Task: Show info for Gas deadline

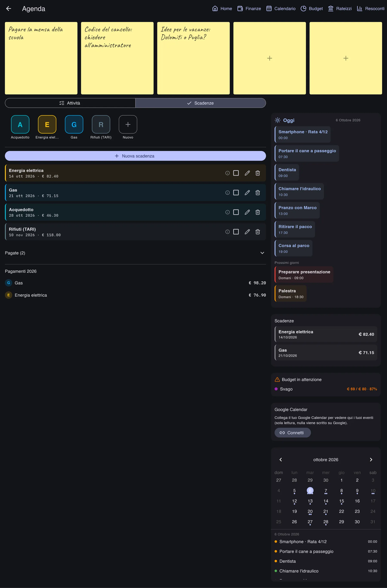Action: click(227, 192)
